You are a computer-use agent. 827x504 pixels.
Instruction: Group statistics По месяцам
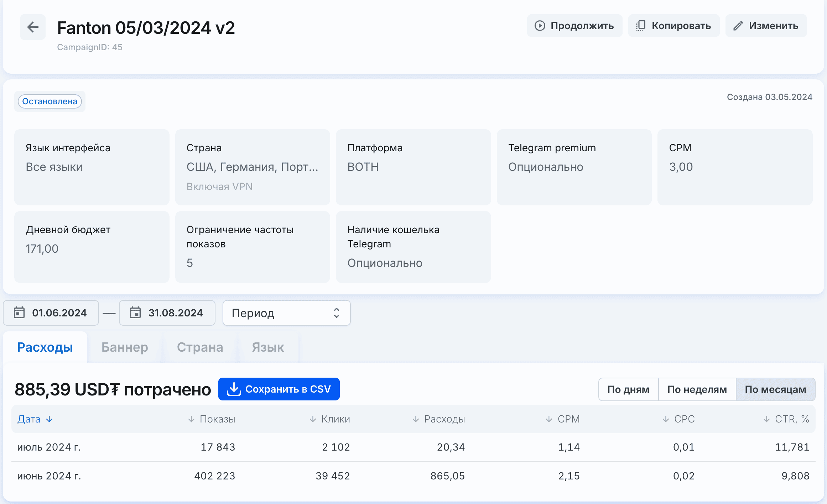775,389
